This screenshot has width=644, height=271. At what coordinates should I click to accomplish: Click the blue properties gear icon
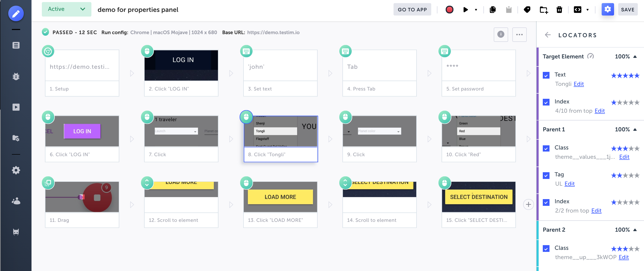click(608, 10)
